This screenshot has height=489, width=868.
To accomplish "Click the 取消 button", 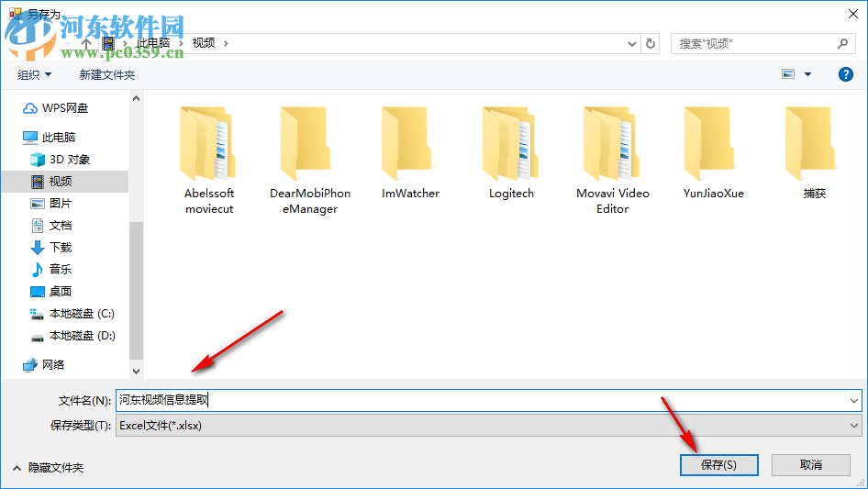I will (x=810, y=464).
